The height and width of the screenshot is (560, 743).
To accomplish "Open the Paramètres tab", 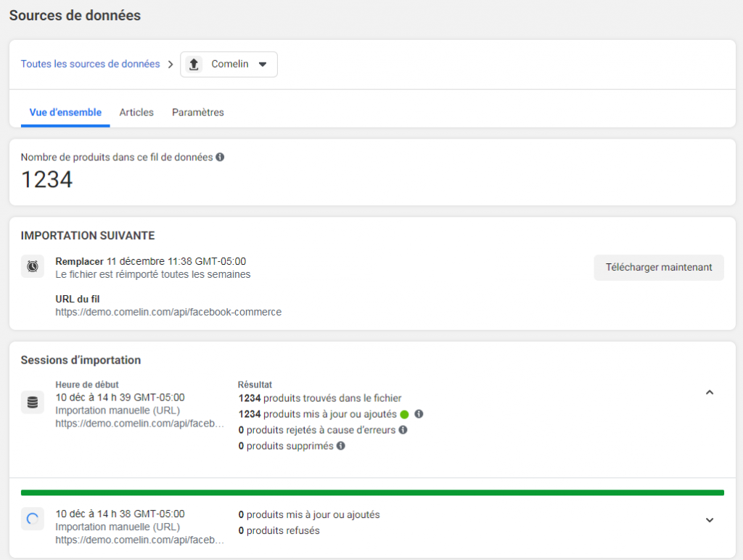I will click(x=197, y=112).
